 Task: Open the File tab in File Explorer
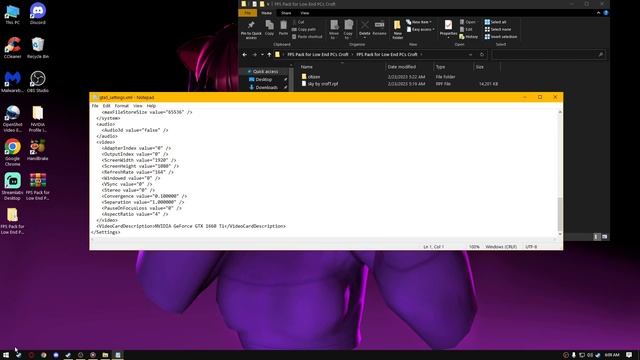pos(248,13)
